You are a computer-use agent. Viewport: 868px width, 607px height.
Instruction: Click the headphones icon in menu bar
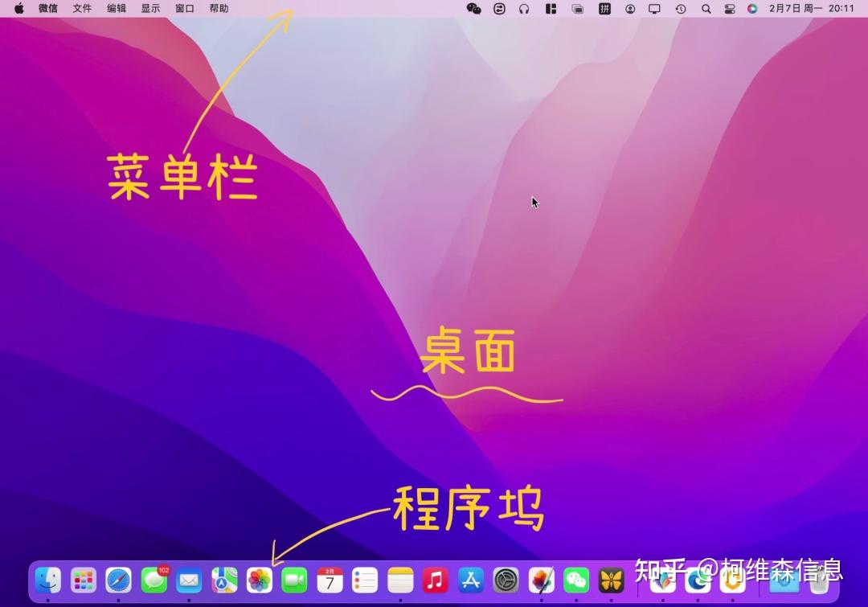pyautogui.click(x=524, y=9)
